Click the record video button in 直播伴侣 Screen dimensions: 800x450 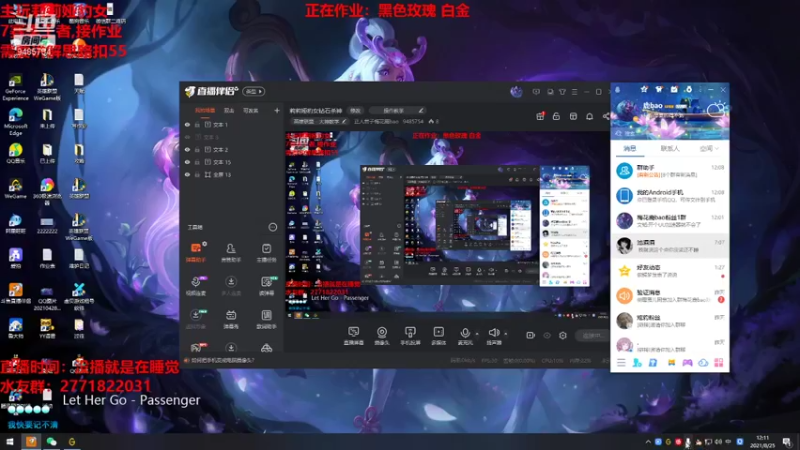531,335
